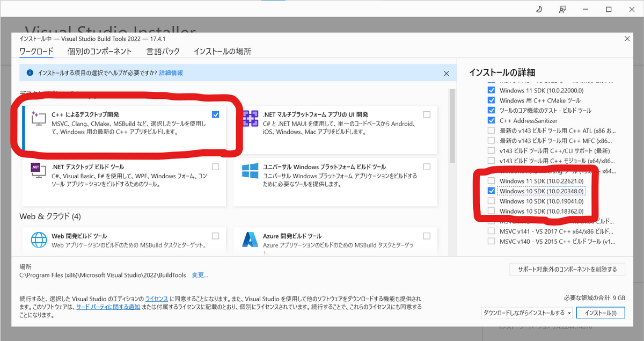The image size is (644, 341).
Task: Check the .NET マルチプラットフォーム アプリの UI 開発 checkbox
Action: pos(427,114)
